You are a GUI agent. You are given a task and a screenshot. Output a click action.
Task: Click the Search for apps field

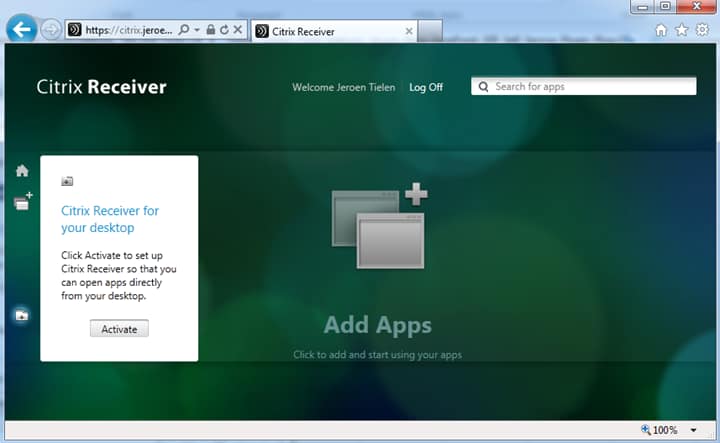click(584, 86)
